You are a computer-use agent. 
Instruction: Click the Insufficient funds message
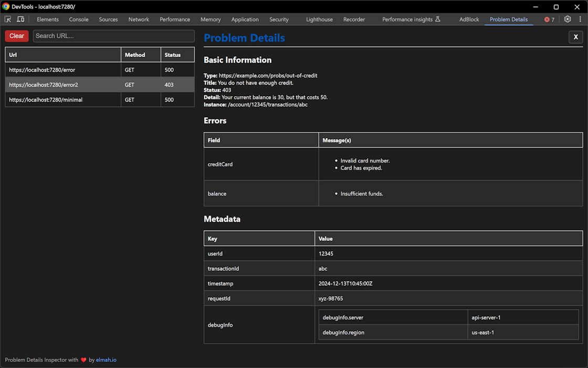(362, 194)
